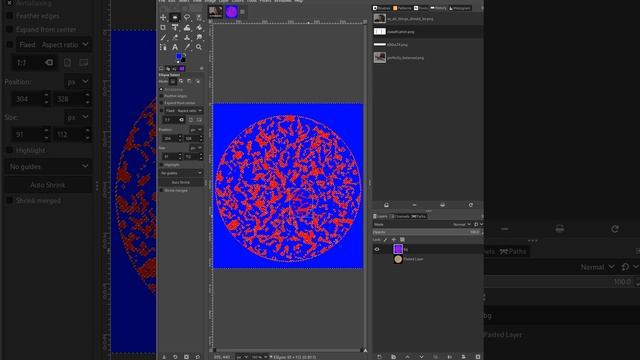Open Size unit px dropdown
The width and height of the screenshot is (640, 360).
196,148
